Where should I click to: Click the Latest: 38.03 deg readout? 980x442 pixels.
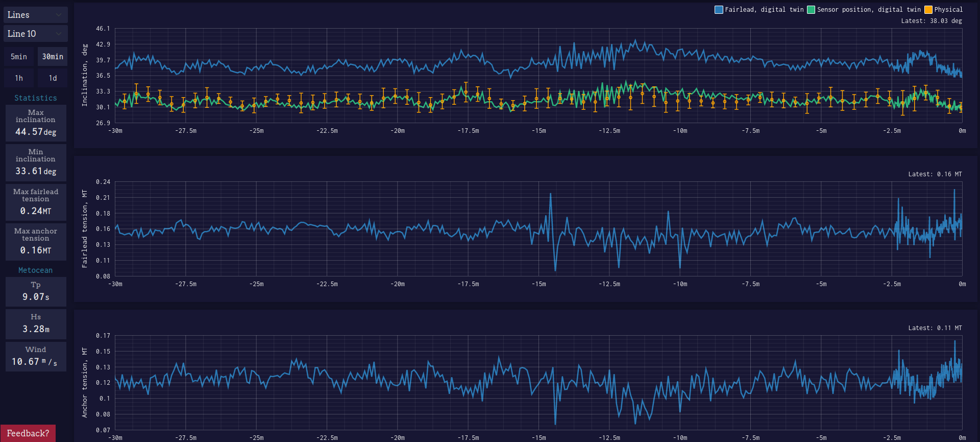931,21
